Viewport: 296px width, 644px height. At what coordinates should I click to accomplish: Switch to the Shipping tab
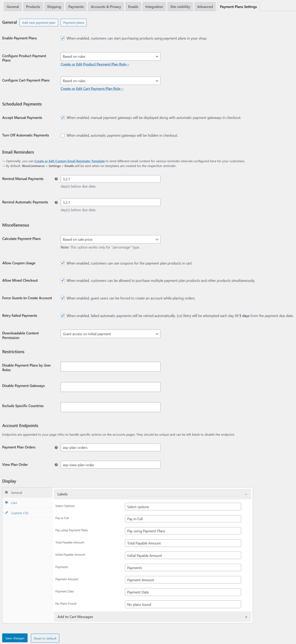[x=54, y=7]
